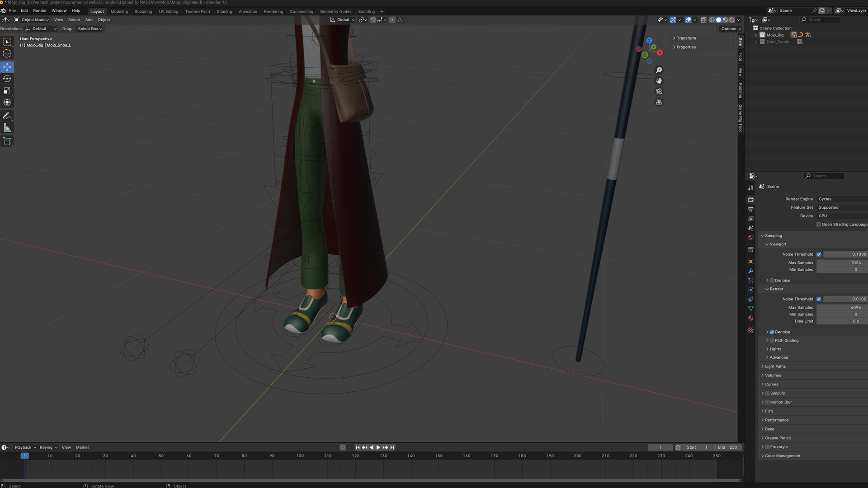Select the Transform tool

(7, 102)
